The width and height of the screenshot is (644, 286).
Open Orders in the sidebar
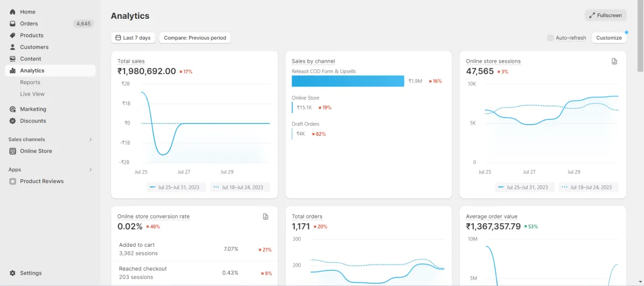coord(29,24)
